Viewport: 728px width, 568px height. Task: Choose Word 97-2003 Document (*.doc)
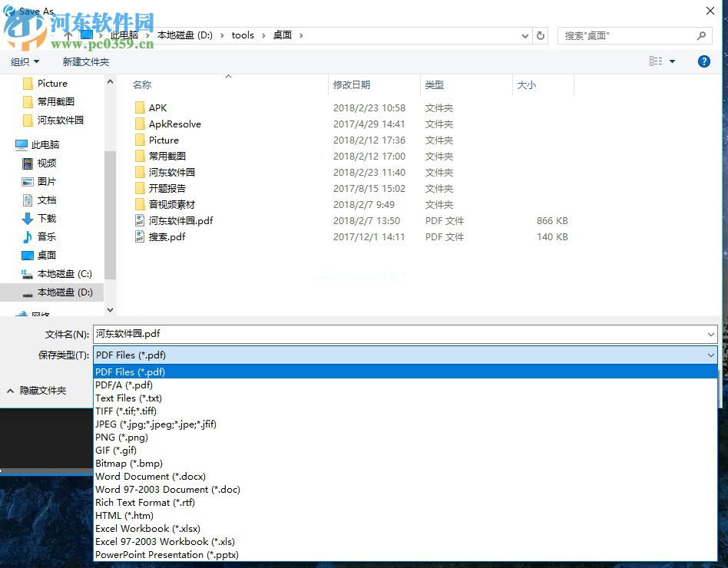pyautogui.click(x=405, y=489)
